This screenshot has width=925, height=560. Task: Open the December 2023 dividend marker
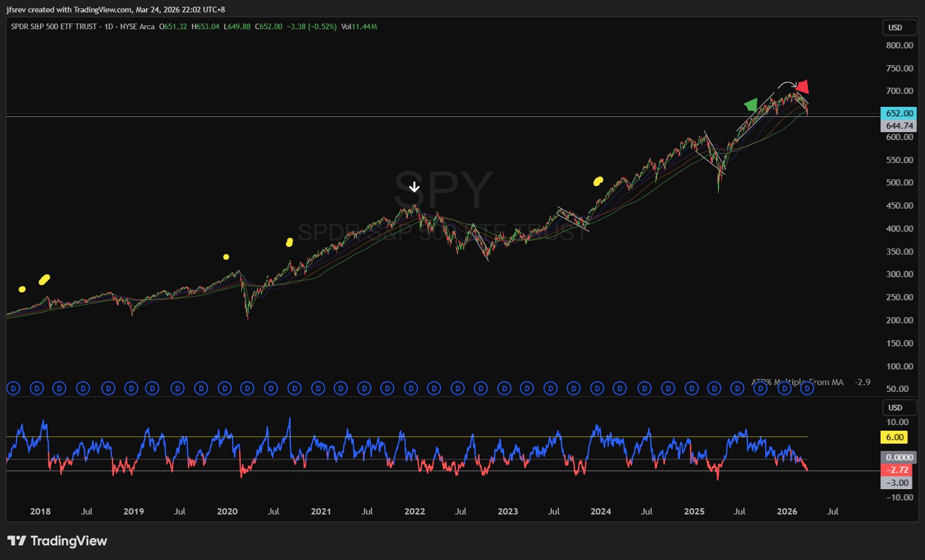pyautogui.click(x=597, y=388)
